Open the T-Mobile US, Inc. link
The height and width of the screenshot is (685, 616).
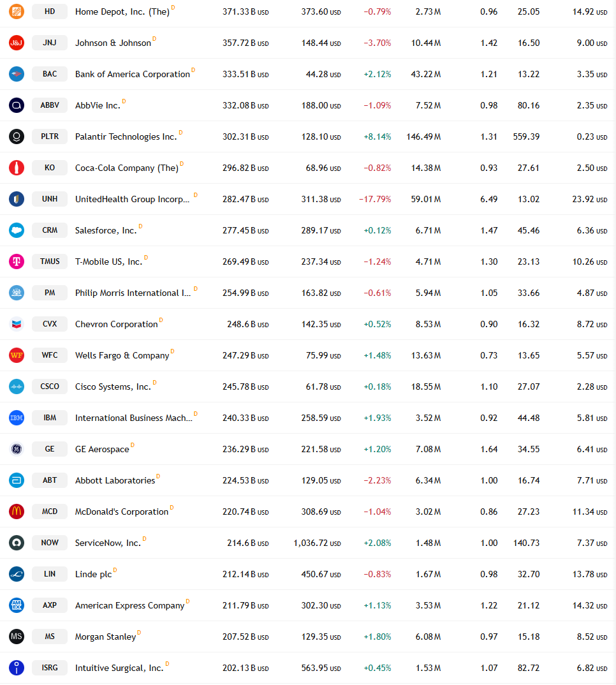point(109,261)
